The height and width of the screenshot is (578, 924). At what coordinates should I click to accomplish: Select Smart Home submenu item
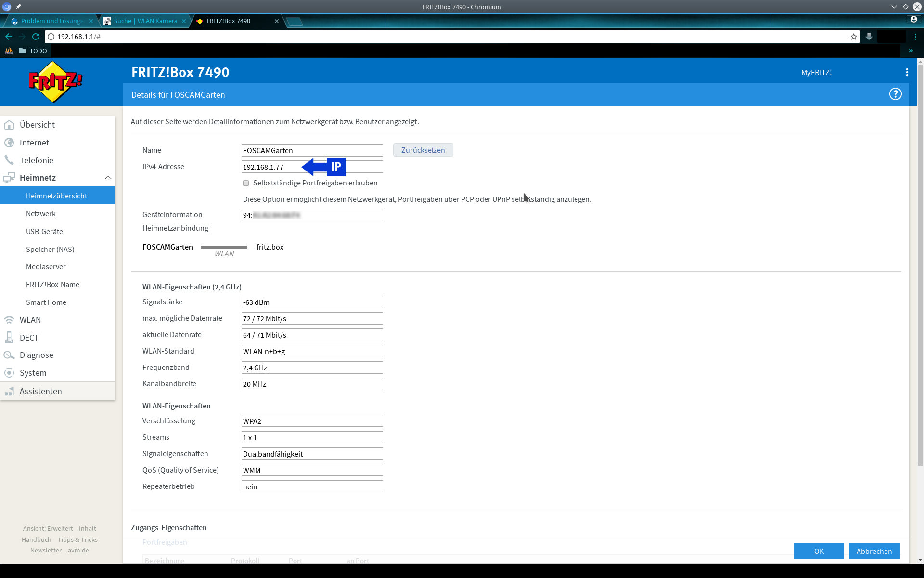(58, 302)
